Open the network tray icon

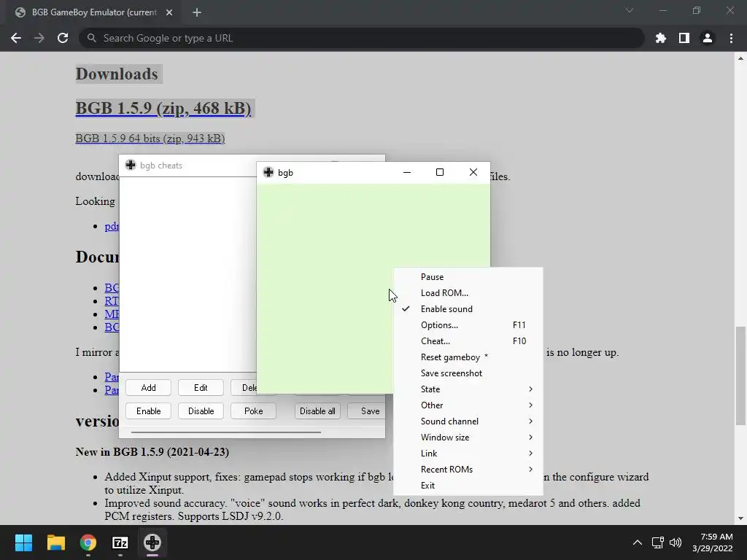658,542
